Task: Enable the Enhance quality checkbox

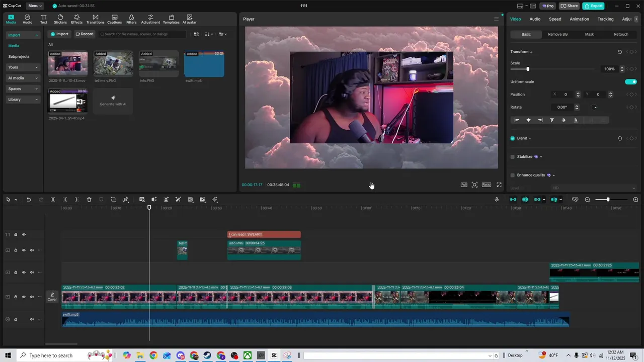Action: (x=513, y=175)
